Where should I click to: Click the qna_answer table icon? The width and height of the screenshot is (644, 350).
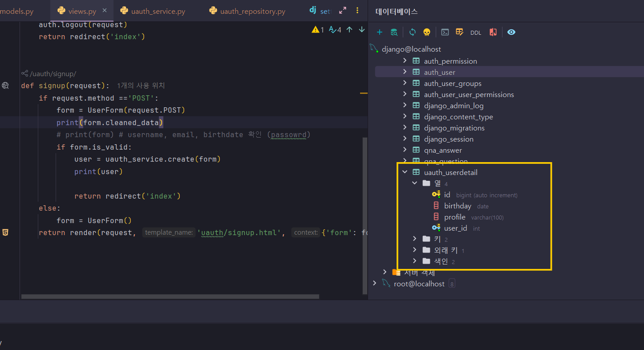(416, 150)
